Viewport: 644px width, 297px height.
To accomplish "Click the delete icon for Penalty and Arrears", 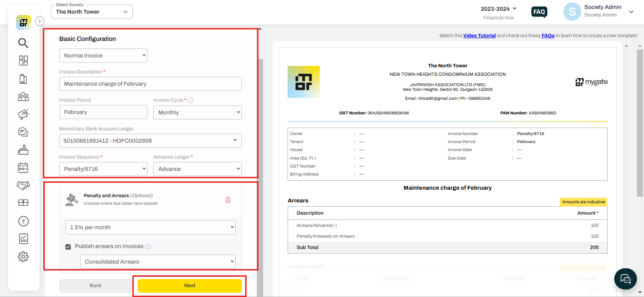I will pos(228,200).
